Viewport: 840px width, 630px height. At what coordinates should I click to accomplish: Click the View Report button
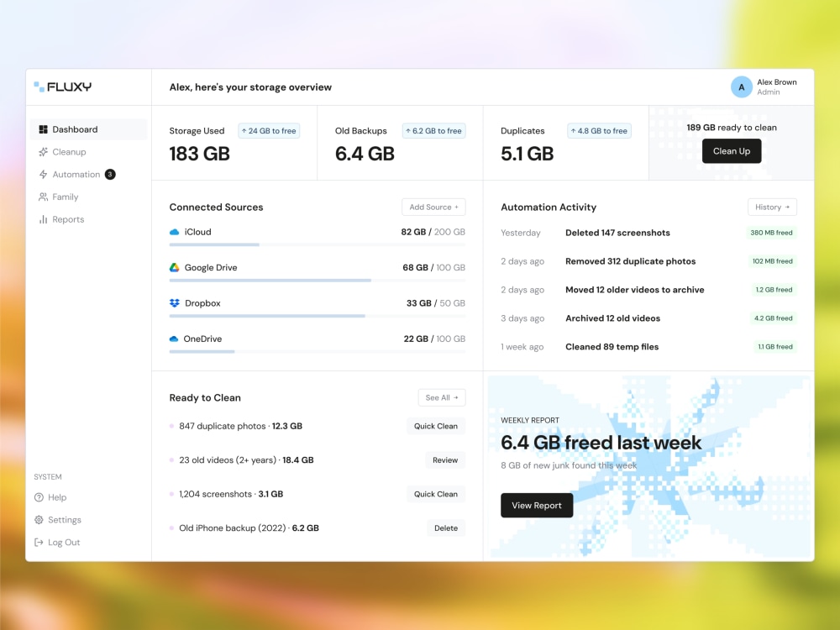[x=536, y=505]
